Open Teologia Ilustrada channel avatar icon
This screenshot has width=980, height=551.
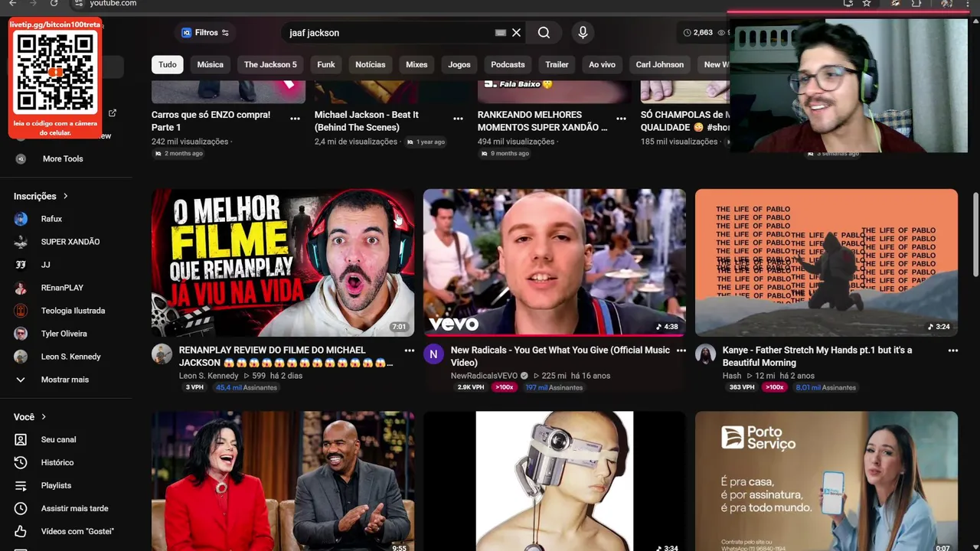(21, 311)
